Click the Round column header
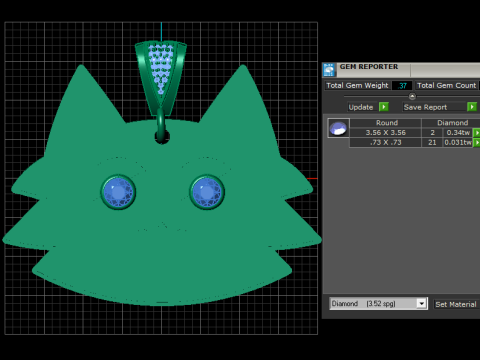 [387, 123]
